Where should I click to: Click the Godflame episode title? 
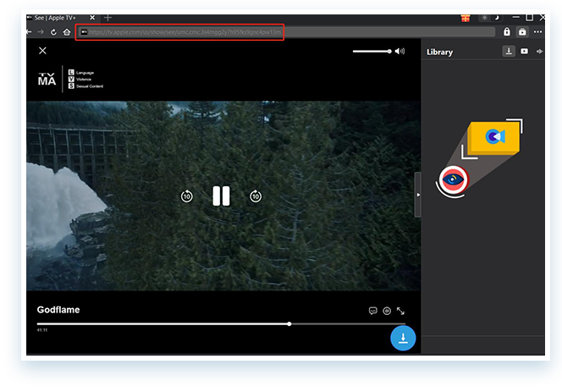click(x=58, y=310)
